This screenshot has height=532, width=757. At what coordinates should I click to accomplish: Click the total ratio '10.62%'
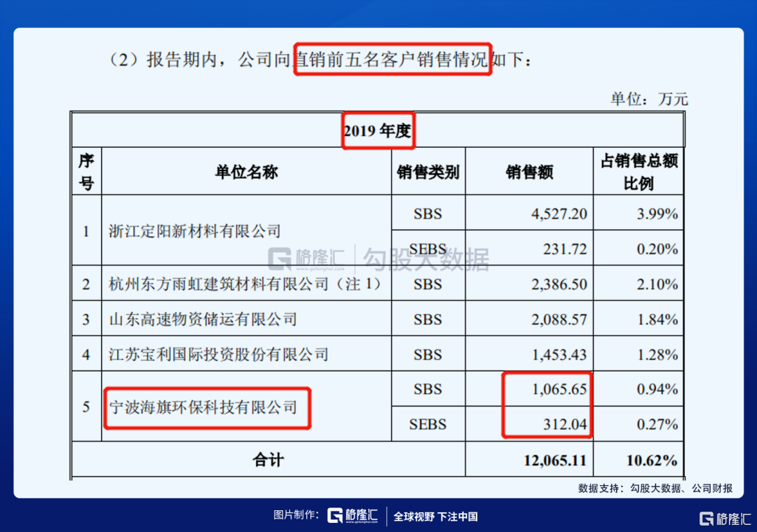coord(639,459)
